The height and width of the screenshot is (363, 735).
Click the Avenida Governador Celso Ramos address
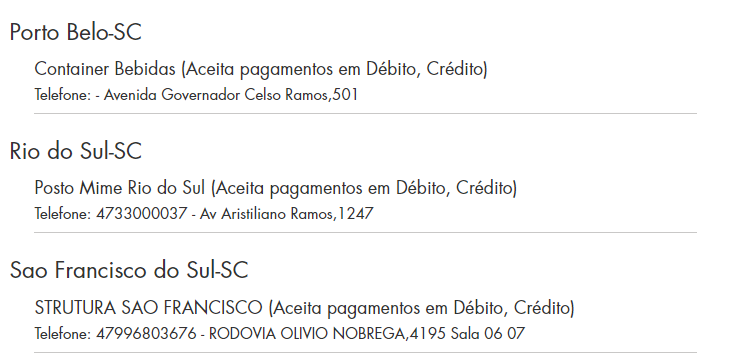pos(231,95)
